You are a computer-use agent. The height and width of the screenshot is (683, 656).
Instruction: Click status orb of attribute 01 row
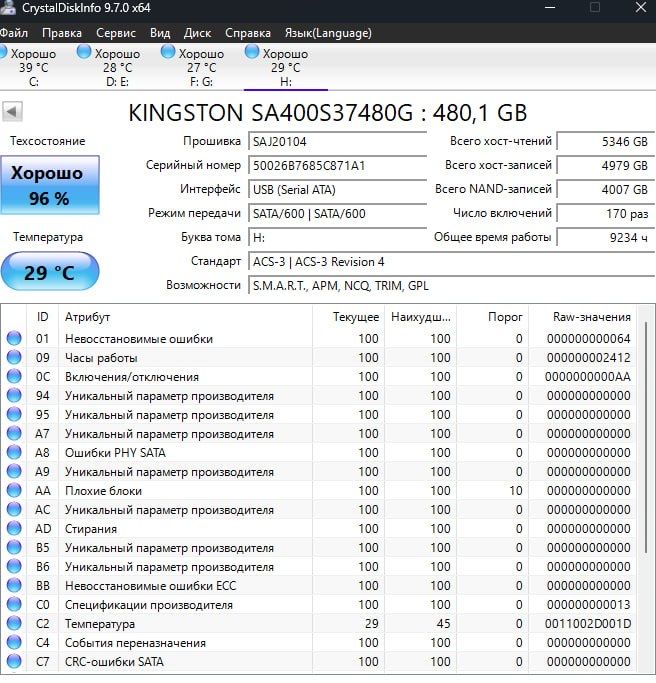tap(14, 338)
